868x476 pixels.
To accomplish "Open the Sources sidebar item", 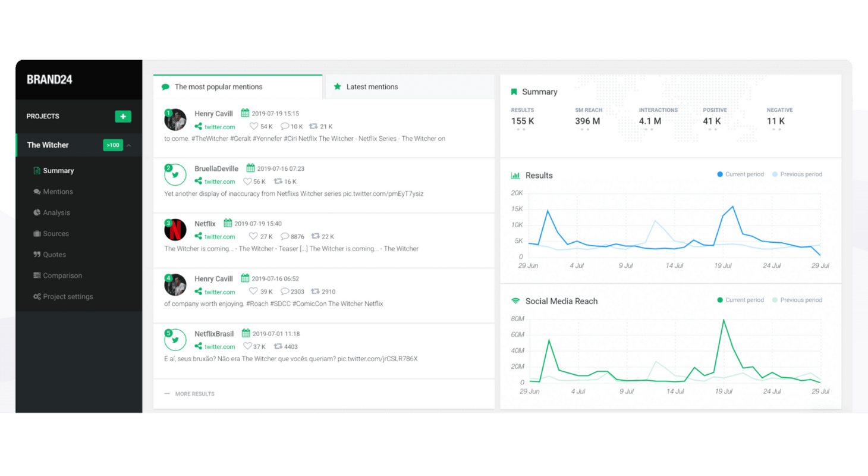I will [x=56, y=234].
